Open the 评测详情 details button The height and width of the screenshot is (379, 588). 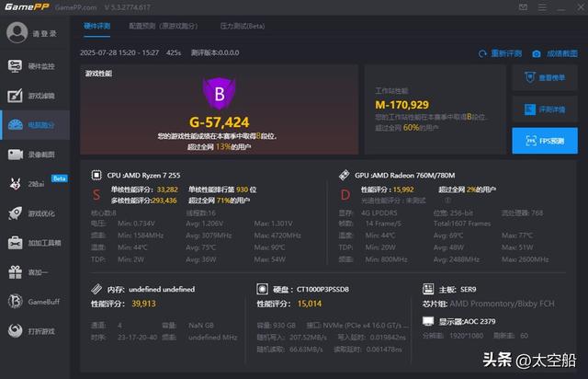(x=545, y=109)
